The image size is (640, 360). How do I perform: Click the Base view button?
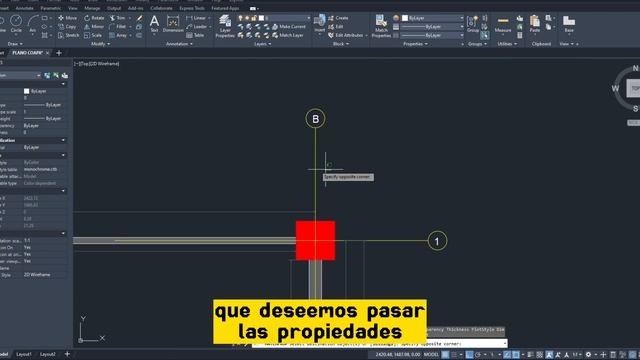[x=569, y=24]
